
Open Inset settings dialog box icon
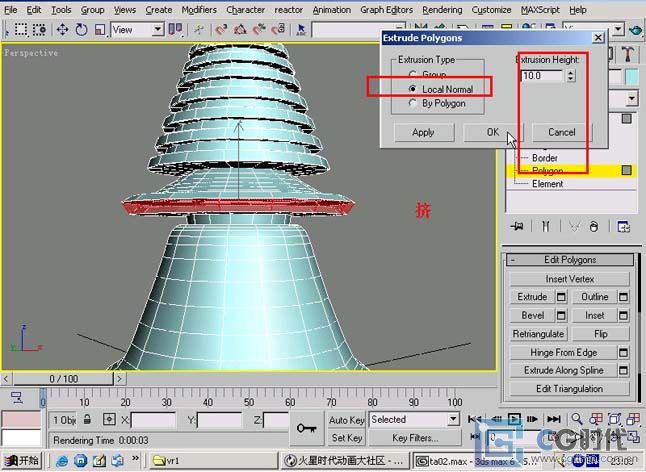tap(623, 315)
